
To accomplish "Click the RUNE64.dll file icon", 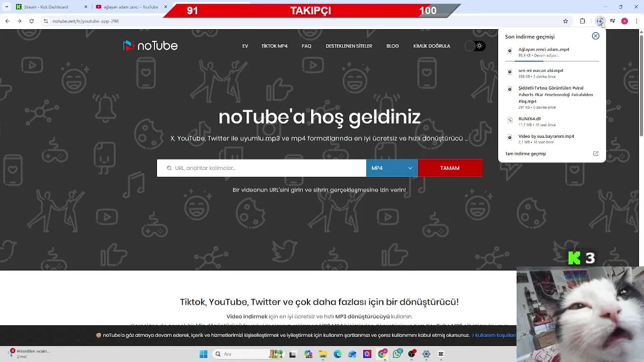I will tap(510, 120).
